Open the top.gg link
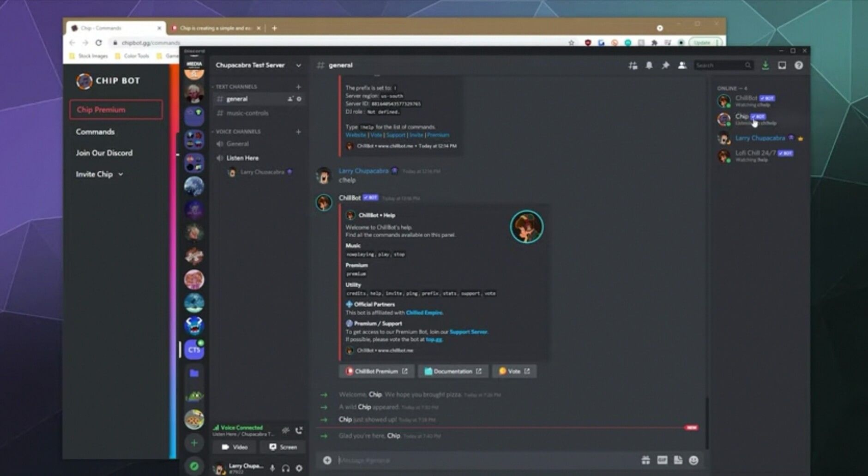The image size is (868, 476). pyautogui.click(x=434, y=339)
